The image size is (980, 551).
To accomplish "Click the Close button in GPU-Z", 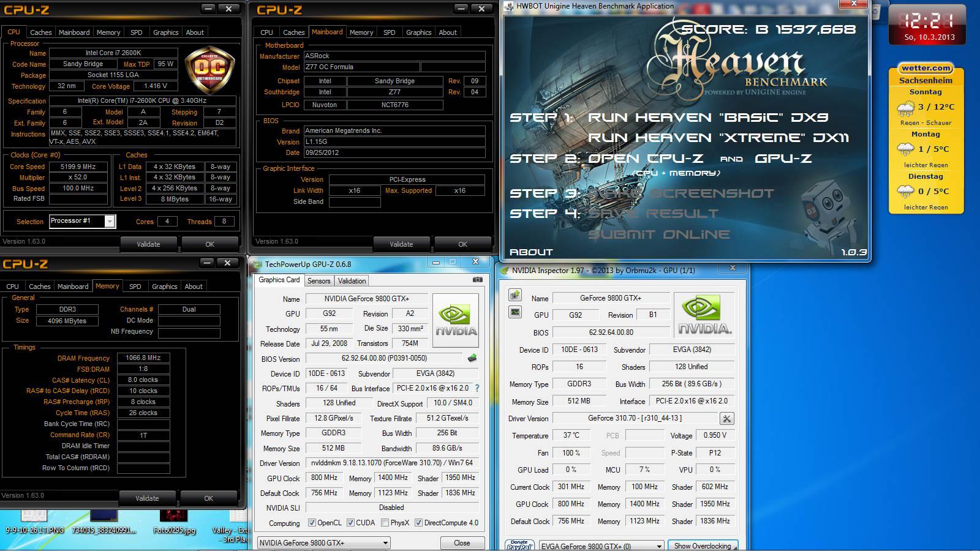I will point(462,543).
